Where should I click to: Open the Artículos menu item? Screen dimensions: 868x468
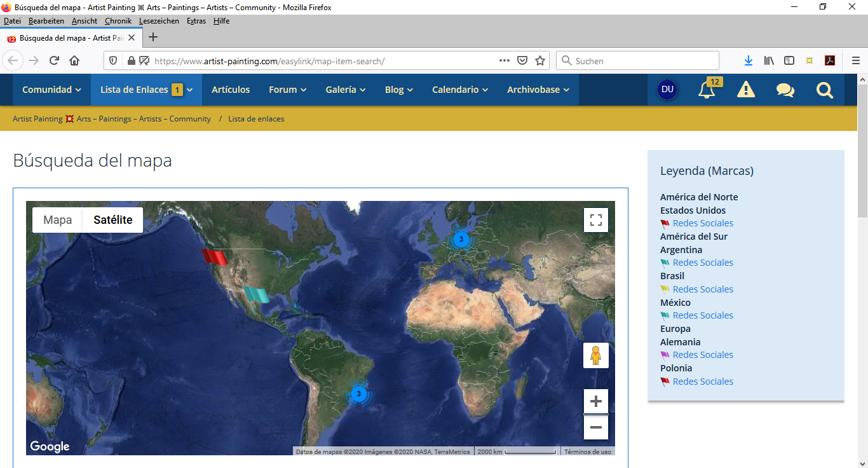[x=231, y=90]
